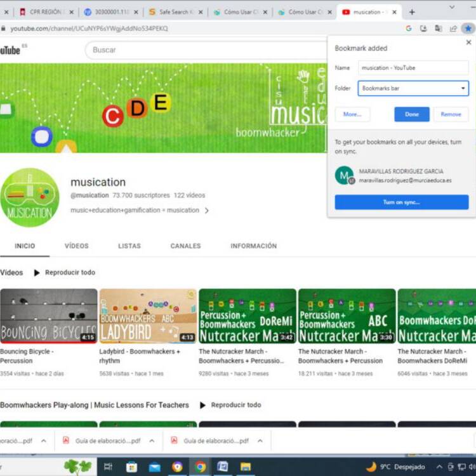Click the More... button
The image size is (476, 476).
tap(352, 114)
